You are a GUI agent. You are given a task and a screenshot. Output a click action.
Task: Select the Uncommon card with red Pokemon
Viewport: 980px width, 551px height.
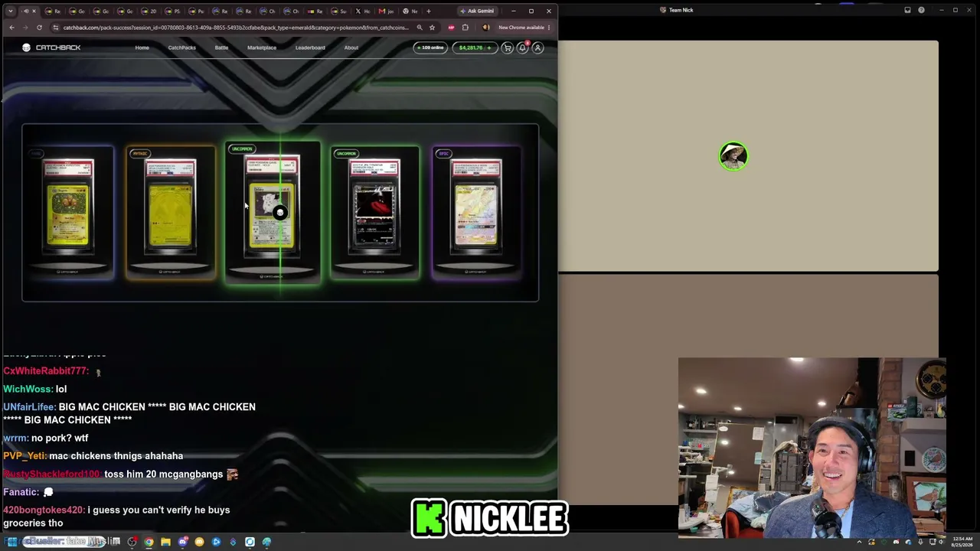(x=374, y=213)
